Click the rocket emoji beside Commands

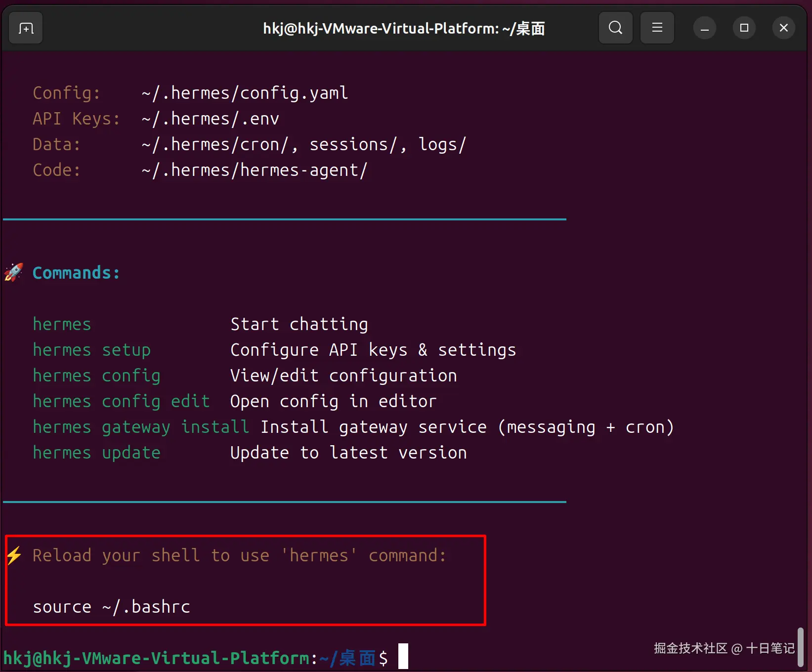pyautogui.click(x=13, y=272)
